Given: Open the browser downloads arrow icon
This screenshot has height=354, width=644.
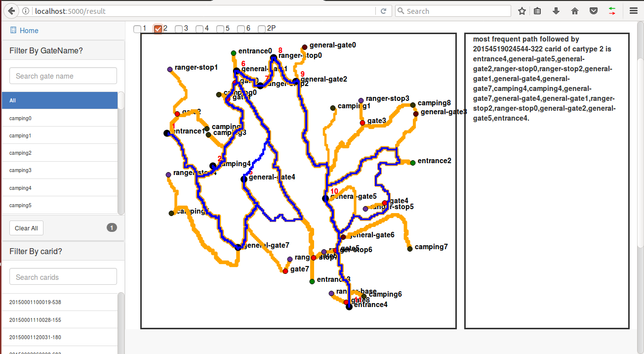Looking at the screenshot, I should [556, 11].
